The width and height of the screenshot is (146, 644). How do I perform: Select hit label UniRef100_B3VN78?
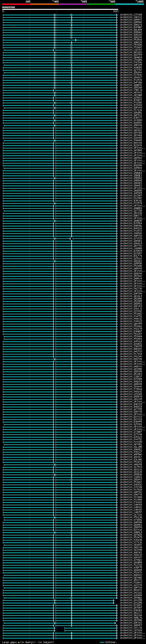[x=131, y=251]
